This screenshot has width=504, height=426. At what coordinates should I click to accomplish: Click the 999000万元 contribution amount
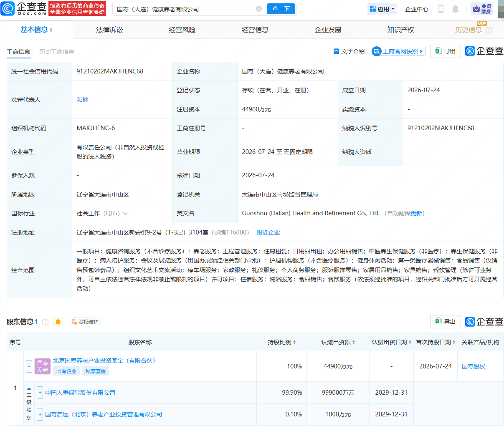click(338, 393)
